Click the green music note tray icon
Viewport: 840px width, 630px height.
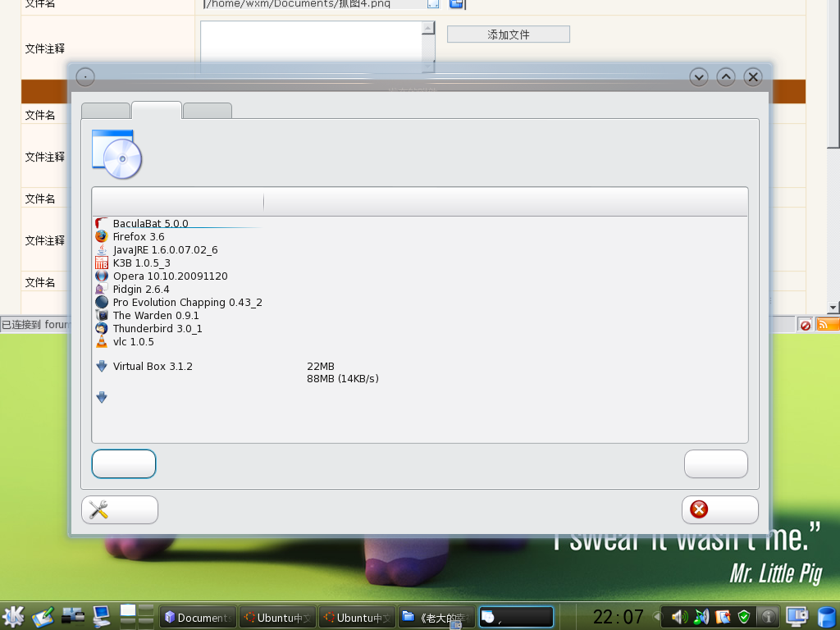pos(701,617)
